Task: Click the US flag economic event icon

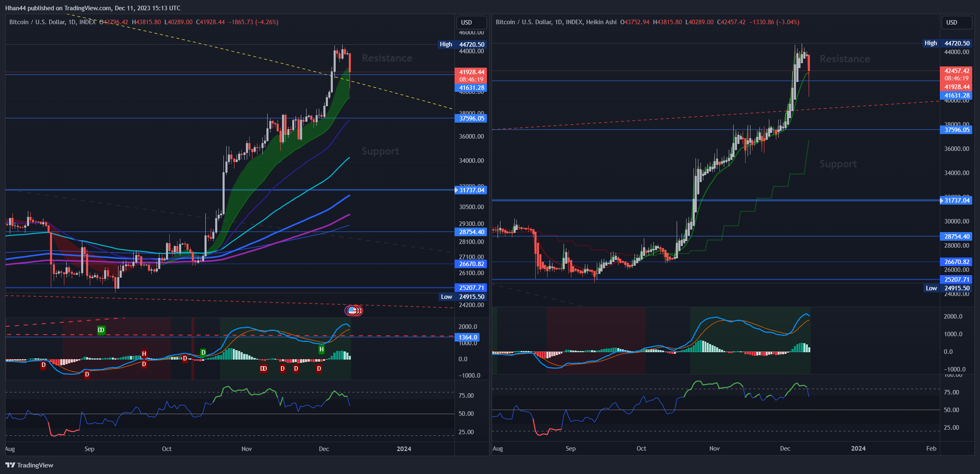Action: click(353, 311)
